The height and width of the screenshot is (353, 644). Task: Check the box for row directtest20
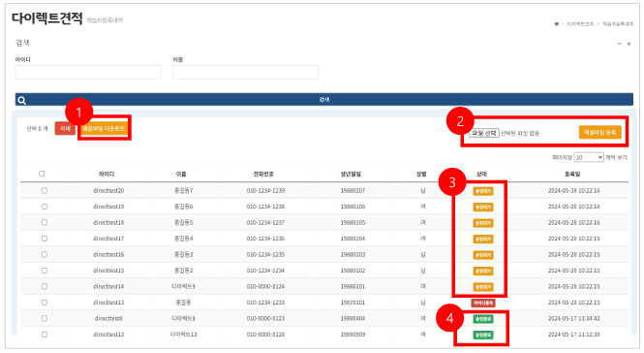coord(45,190)
